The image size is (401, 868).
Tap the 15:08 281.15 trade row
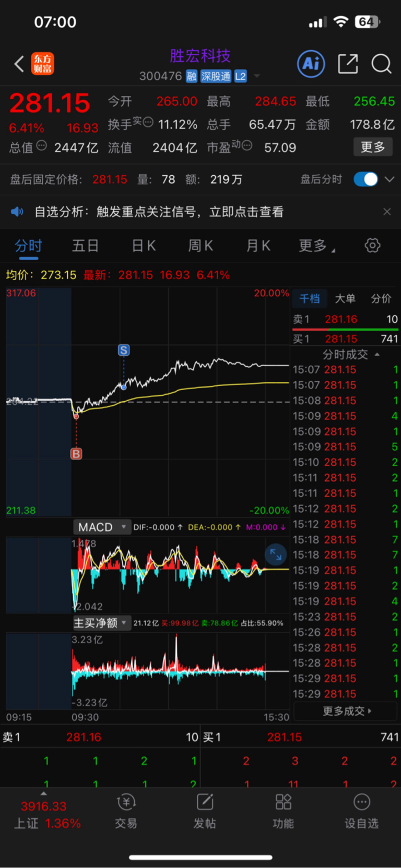click(345, 401)
